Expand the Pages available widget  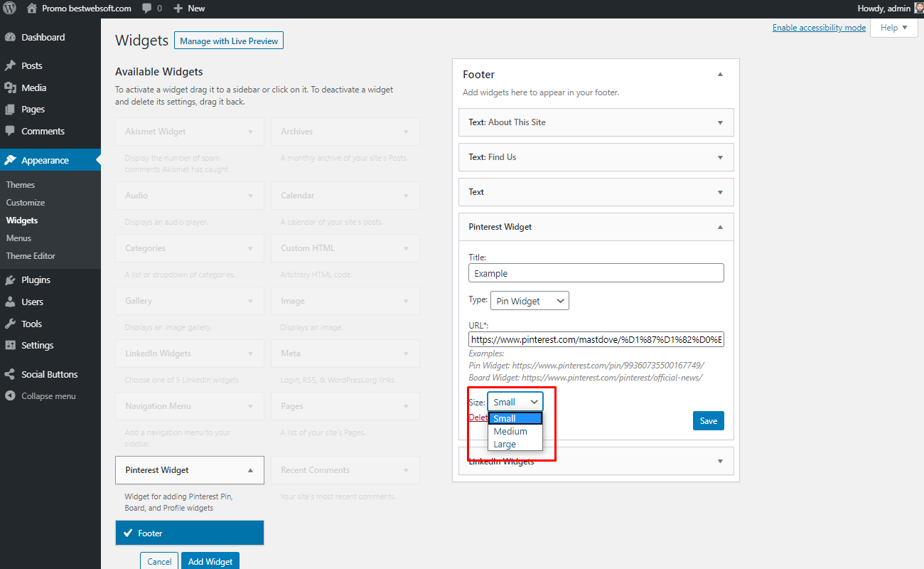[406, 406]
